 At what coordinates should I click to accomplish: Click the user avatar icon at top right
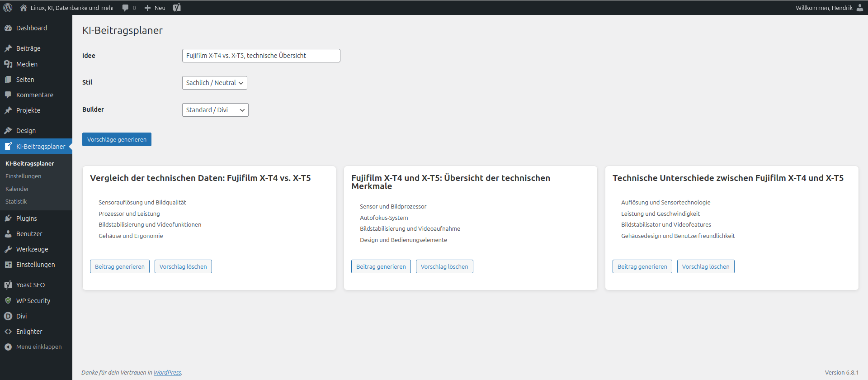[x=860, y=8]
